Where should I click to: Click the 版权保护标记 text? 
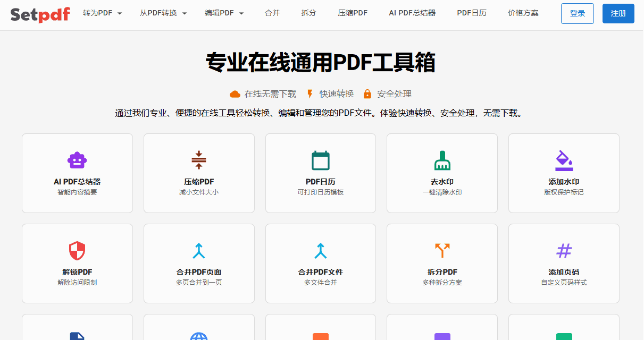(564, 192)
